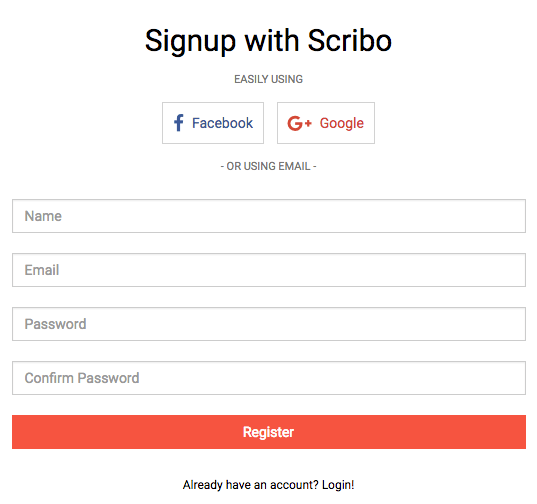The width and height of the screenshot is (537, 504).
Task: Click the white "Register" text on the red bar
Action: click(268, 432)
